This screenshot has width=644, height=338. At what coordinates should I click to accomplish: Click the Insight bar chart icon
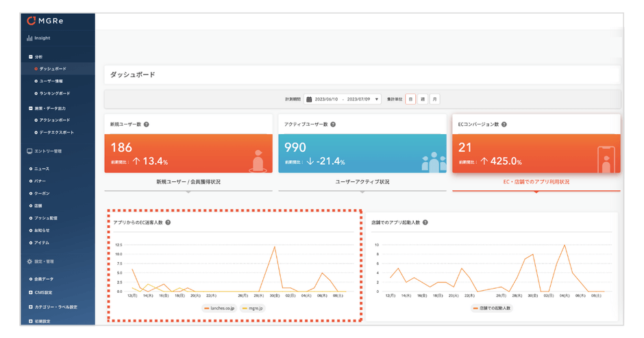coord(29,38)
